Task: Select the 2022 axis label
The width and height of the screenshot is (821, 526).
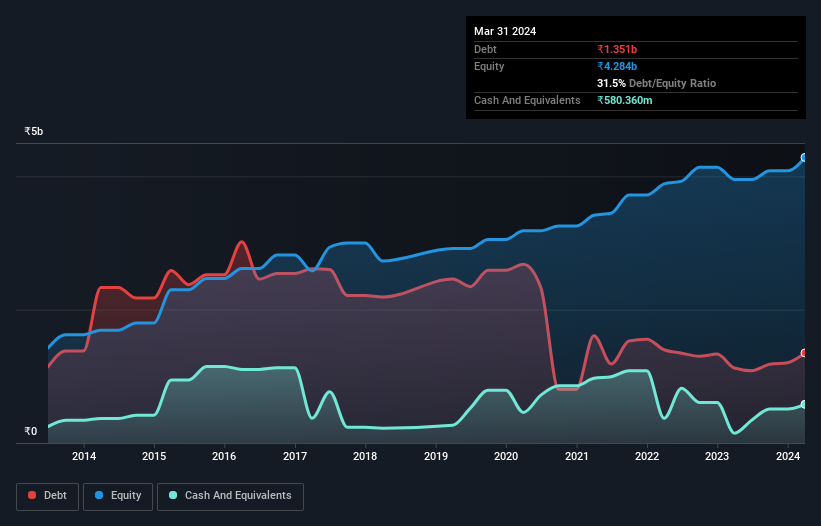Action: 647,456
